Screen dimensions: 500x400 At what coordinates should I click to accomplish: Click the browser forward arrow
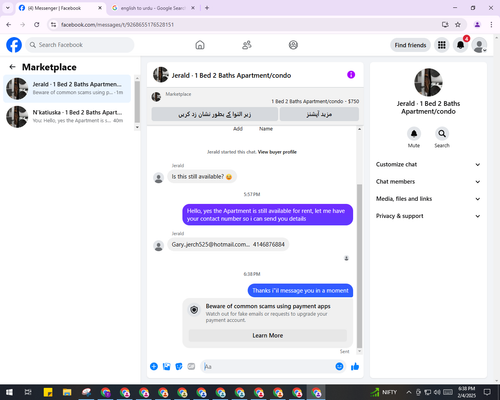[23, 25]
